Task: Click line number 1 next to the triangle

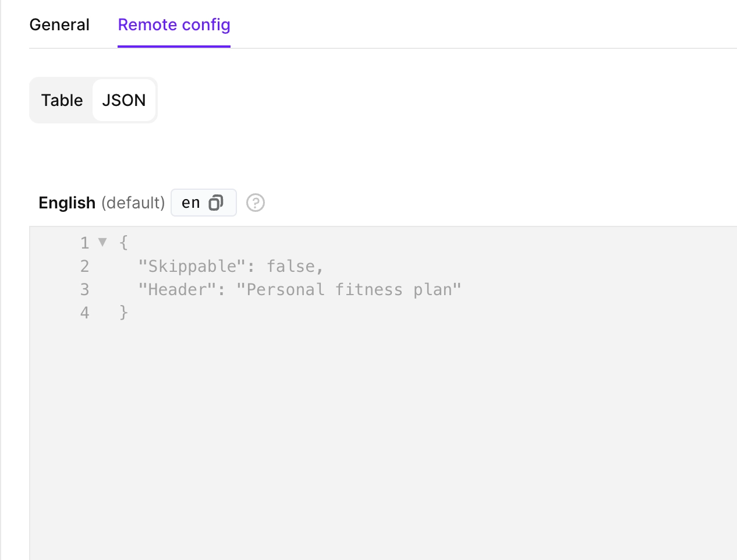Action: [x=84, y=243]
